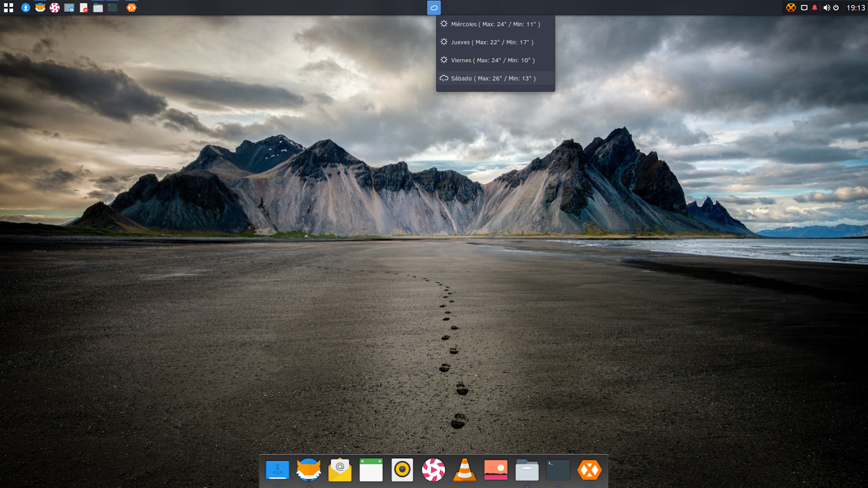Viewport: 868px width, 488px height.
Task: Open the applications grid menu in top panel
Action: click(8, 8)
